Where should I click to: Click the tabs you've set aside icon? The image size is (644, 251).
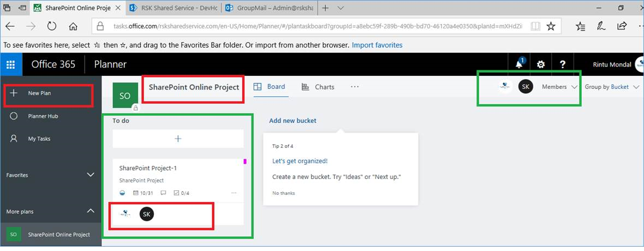click(7, 8)
